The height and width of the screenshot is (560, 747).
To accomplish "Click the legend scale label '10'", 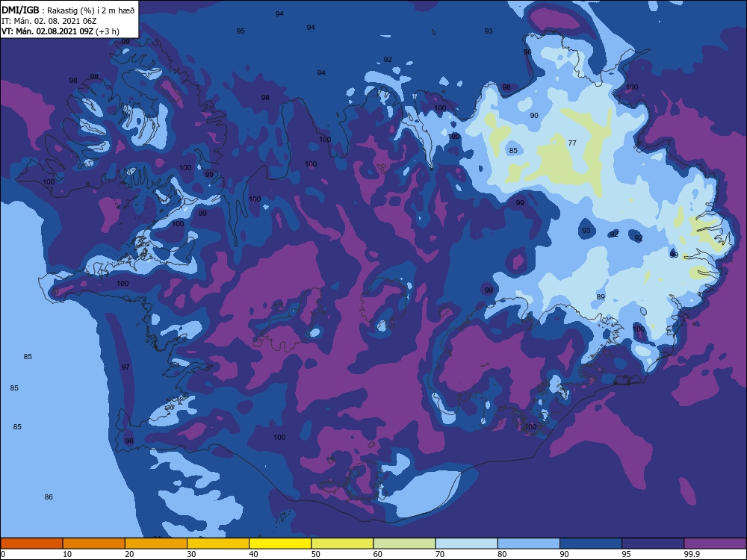I will click(x=67, y=554).
